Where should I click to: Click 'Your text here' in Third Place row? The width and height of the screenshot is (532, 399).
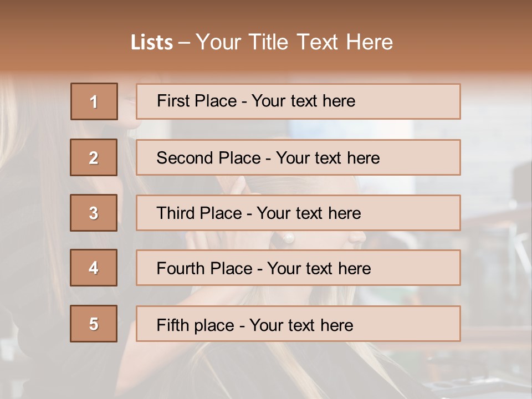[309, 213]
